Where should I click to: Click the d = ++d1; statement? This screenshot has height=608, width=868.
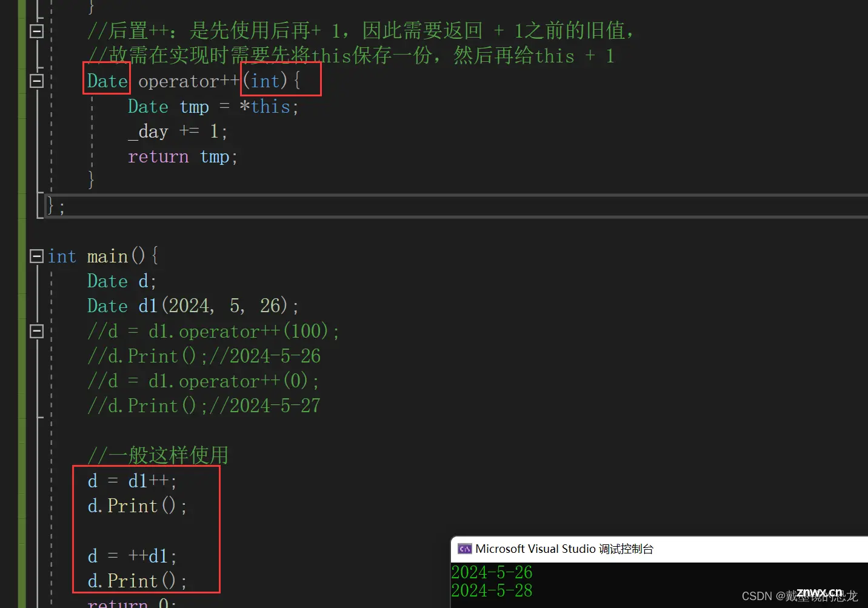point(132,556)
